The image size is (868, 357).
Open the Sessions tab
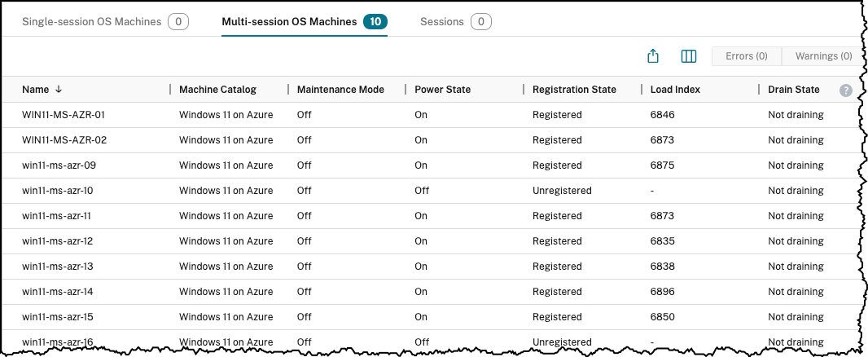(442, 22)
